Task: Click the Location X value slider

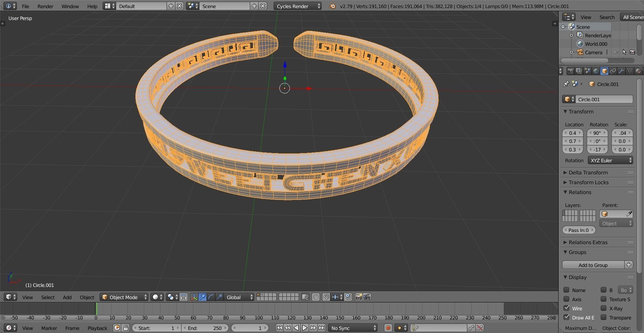Action: tap(573, 133)
